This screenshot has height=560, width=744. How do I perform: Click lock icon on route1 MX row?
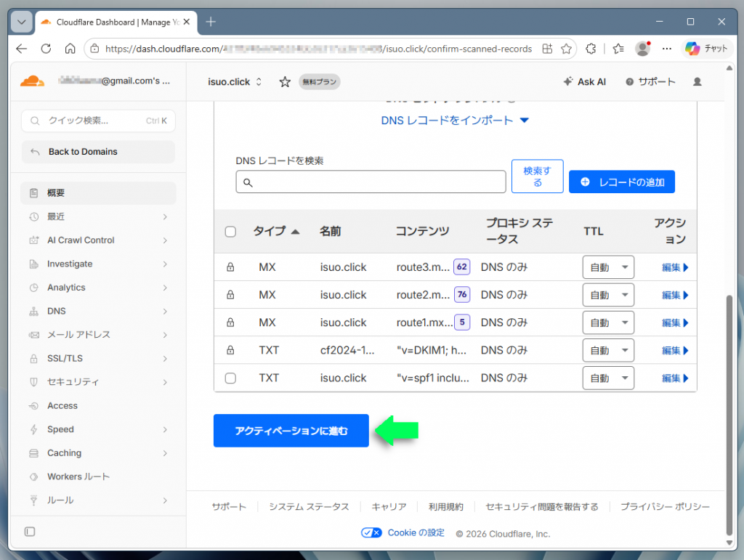[x=230, y=322]
